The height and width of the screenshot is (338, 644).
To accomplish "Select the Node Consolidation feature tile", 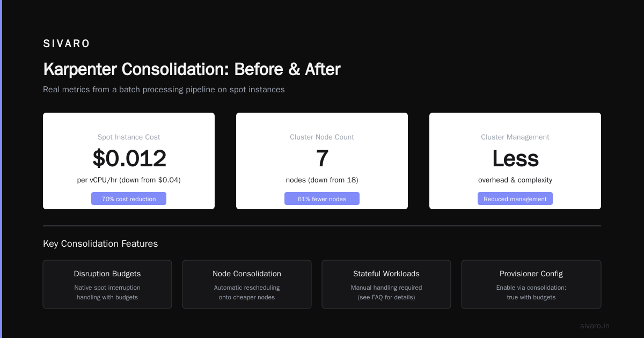I will click(247, 284).
